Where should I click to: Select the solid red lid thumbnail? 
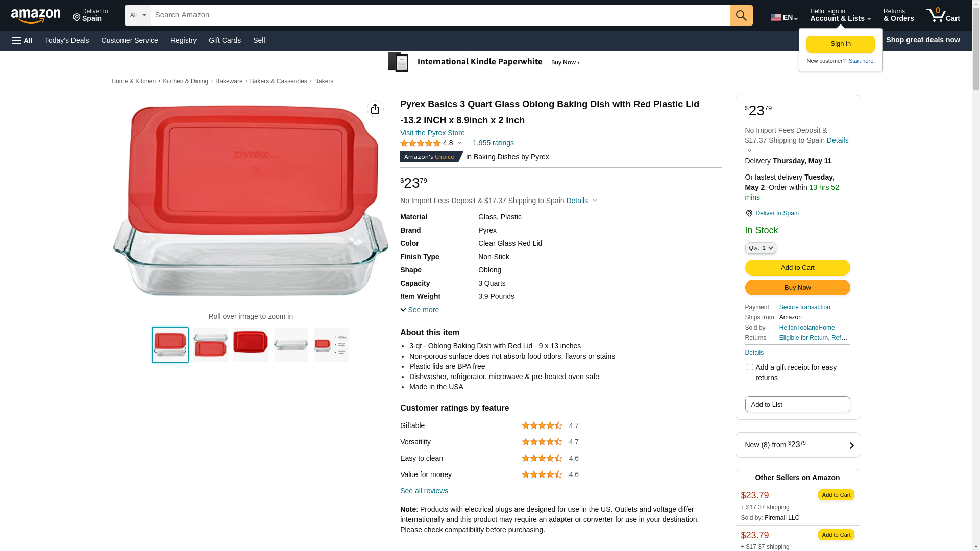point(251,345)
